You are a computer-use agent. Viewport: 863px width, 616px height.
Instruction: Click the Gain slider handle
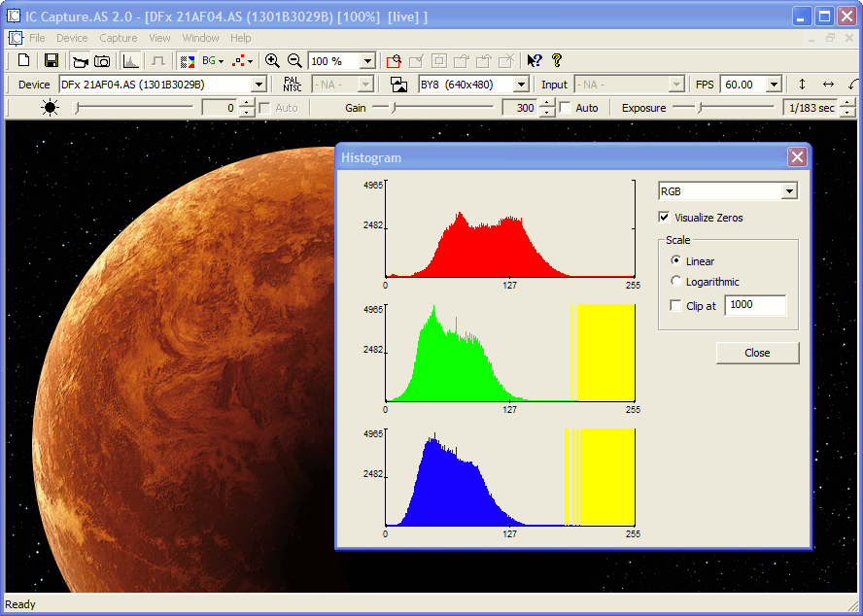[393, 107]
